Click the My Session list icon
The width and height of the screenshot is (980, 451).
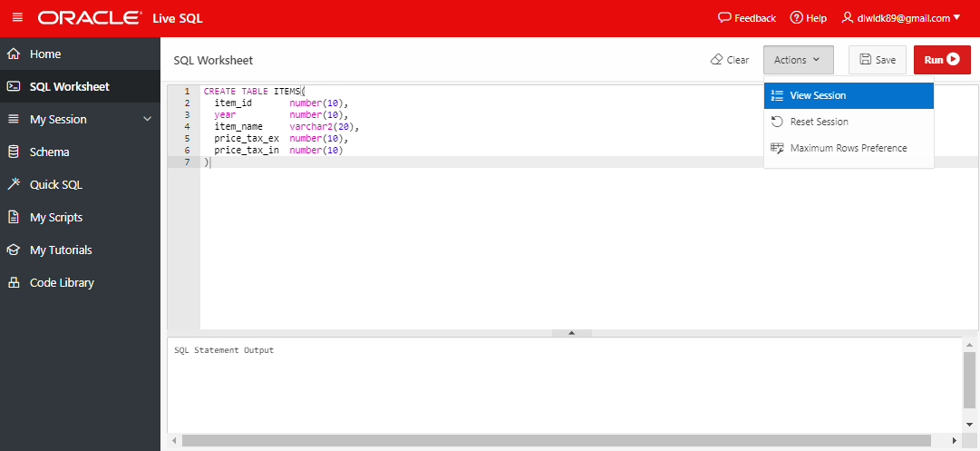click(x=13, y=119)
